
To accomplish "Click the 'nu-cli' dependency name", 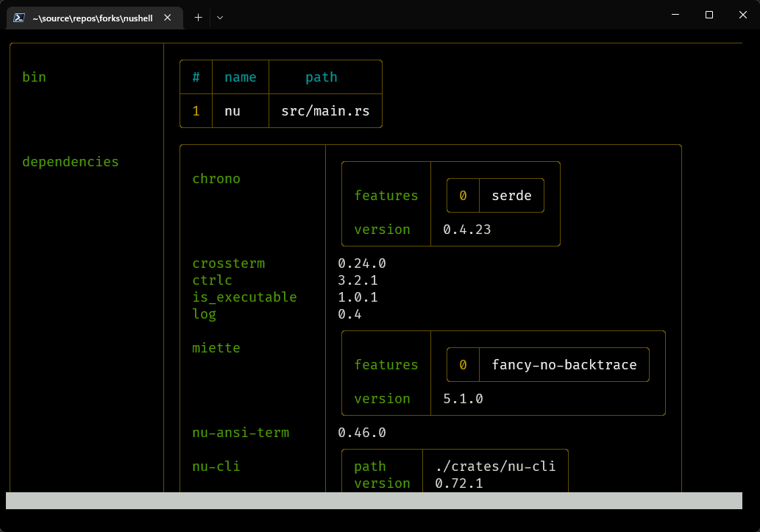I will 216,467.
